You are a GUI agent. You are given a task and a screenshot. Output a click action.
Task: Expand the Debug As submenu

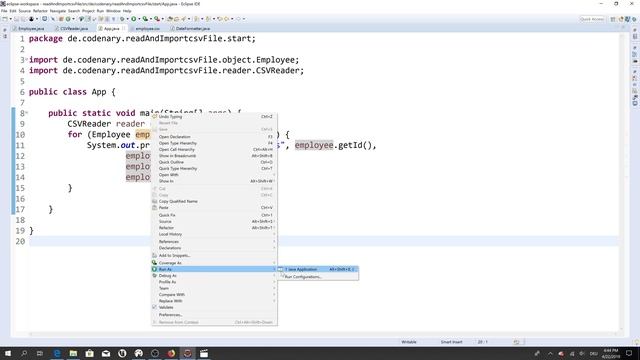pyautogui.click(x=214, y=276)
